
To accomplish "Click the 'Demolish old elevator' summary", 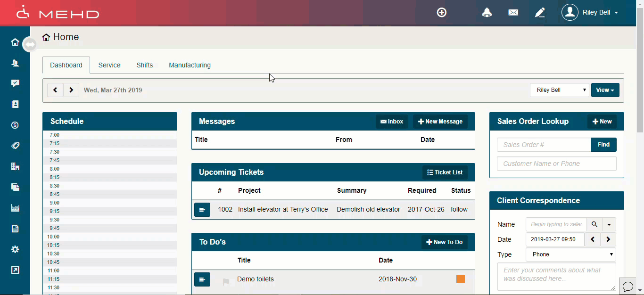I will (x=368, y=209).
